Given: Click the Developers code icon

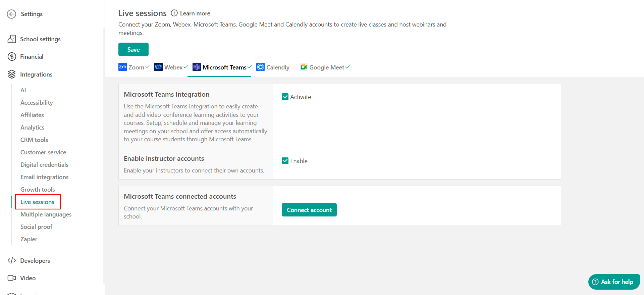Looking at the screenshot, I should [x=12, y=260].
